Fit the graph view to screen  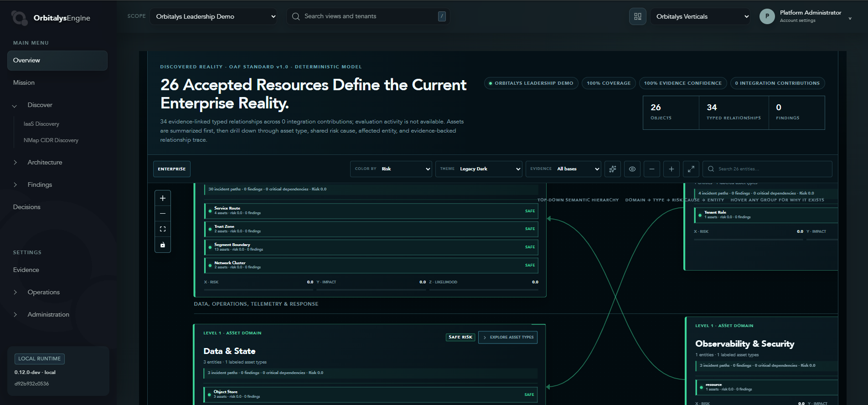(163, 229)
